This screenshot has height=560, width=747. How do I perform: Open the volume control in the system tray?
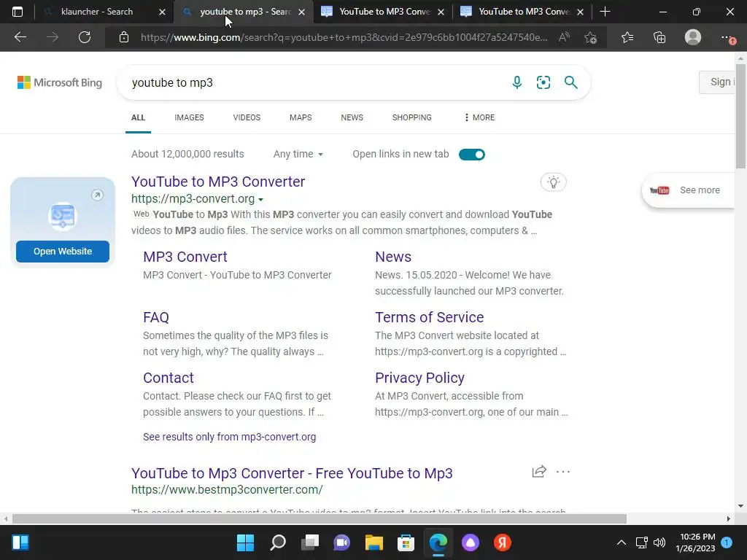(x=659, y=542)
